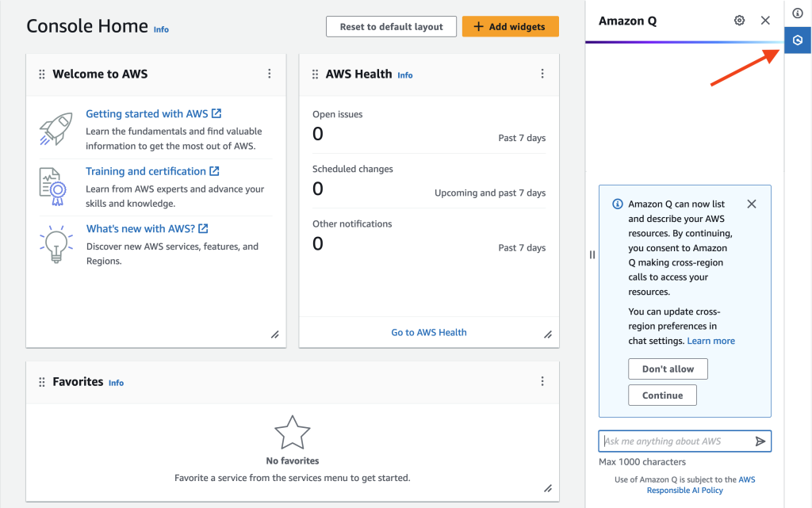Open Amazon Q chat settings gear
The image size is (812, 508).
(x=739, y=21)
